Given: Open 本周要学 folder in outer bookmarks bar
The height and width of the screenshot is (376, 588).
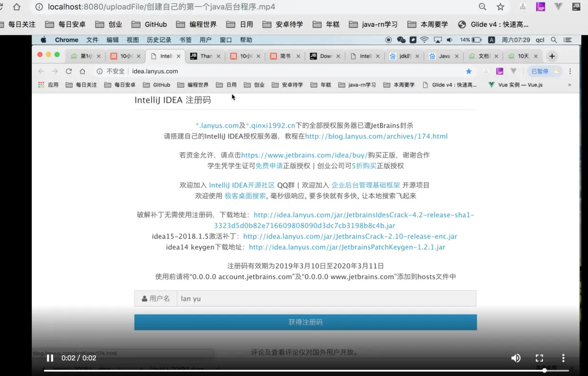Looking at the screenshot, I should coord(428,24).
